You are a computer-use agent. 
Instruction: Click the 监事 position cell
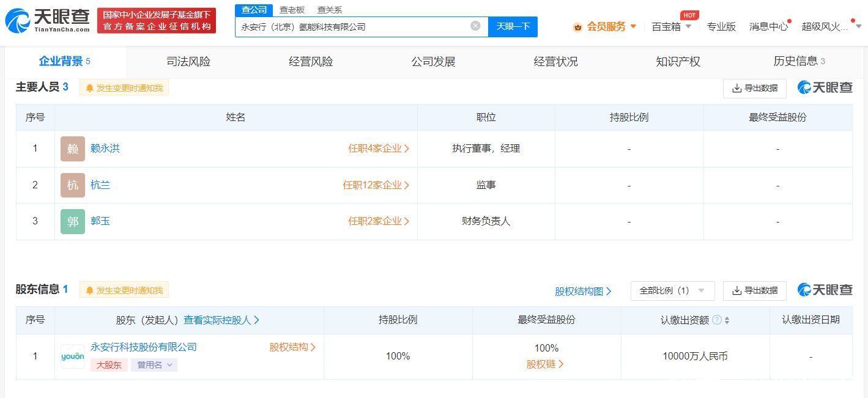coord(486,185)
